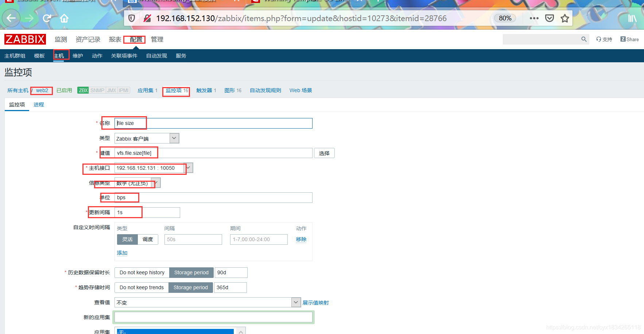Click the 单位 field containing bps
The image size is (644, 334).
pos(213,197)
